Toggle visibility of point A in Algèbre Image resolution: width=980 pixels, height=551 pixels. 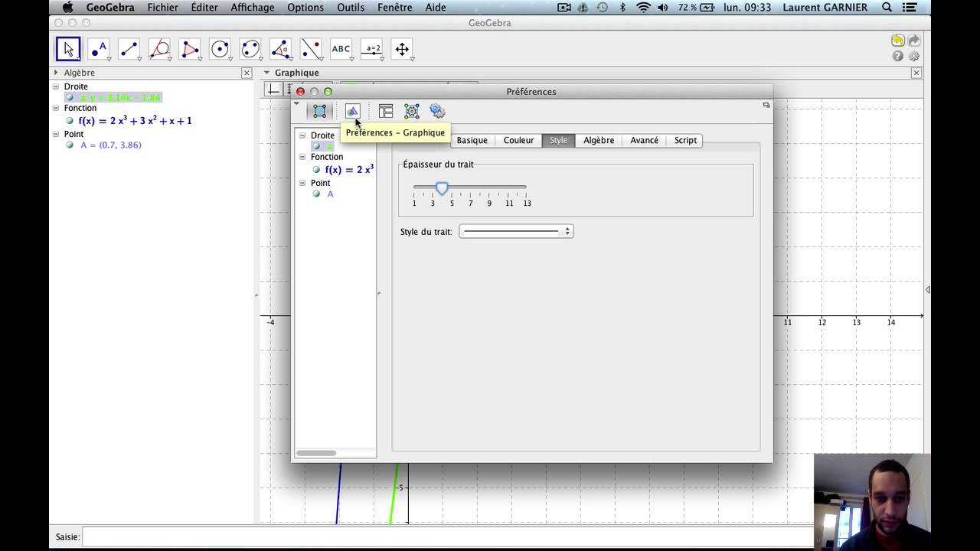70,145
